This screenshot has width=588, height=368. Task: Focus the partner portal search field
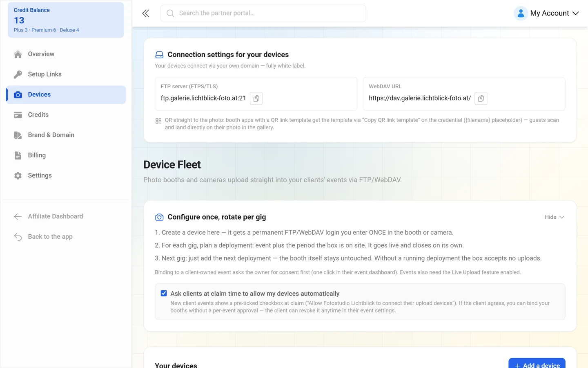click(263, 13)
